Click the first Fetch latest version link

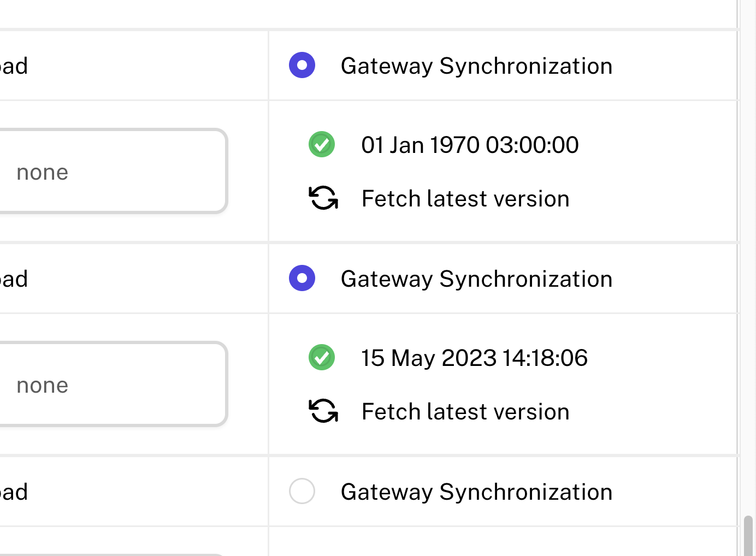[465, 198]
